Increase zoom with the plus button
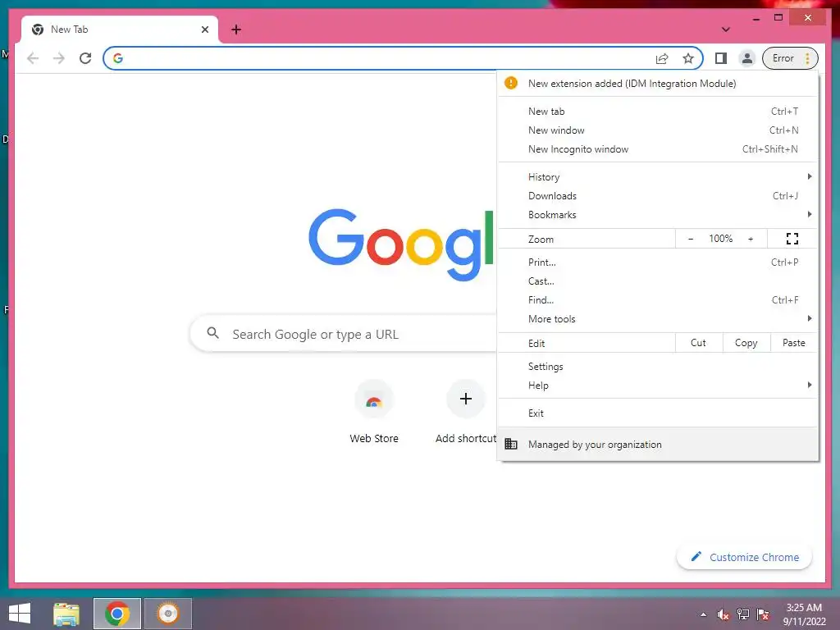This screenshot has width=840, height=630. pyautogui.click(x=751, y=239)
